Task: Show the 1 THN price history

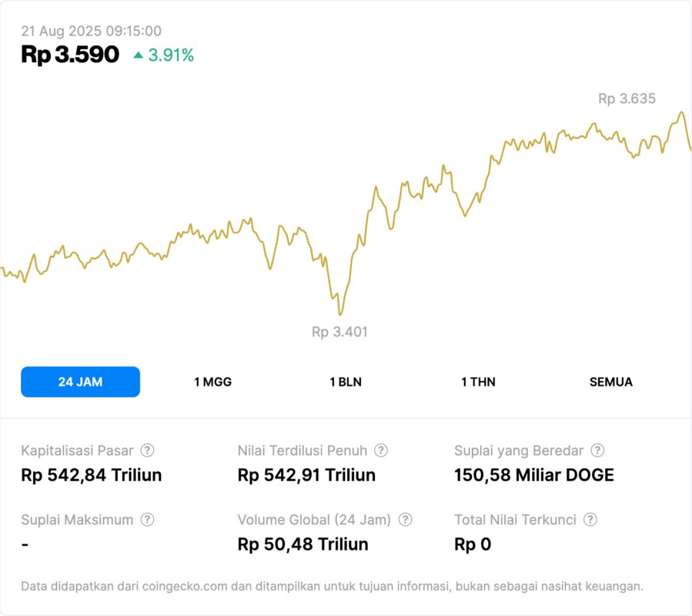Action: [478, 382]
